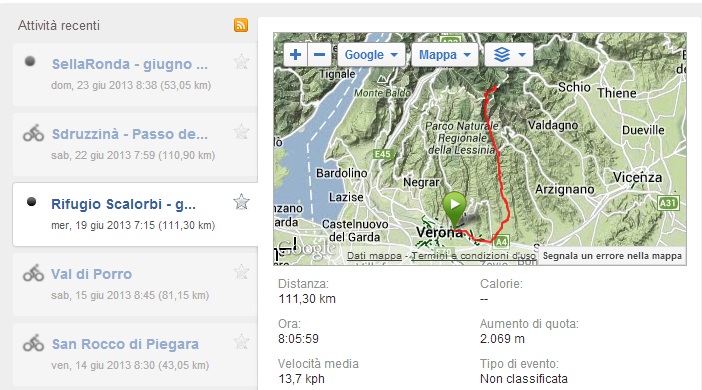Zoom in the map with plus button
The height and width of the screenshot is (390, 702).
pos(295,55)
